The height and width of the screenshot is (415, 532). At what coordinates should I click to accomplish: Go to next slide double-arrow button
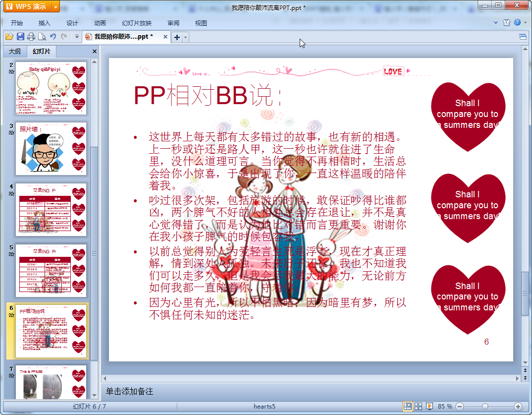click(x=525, y=378)
